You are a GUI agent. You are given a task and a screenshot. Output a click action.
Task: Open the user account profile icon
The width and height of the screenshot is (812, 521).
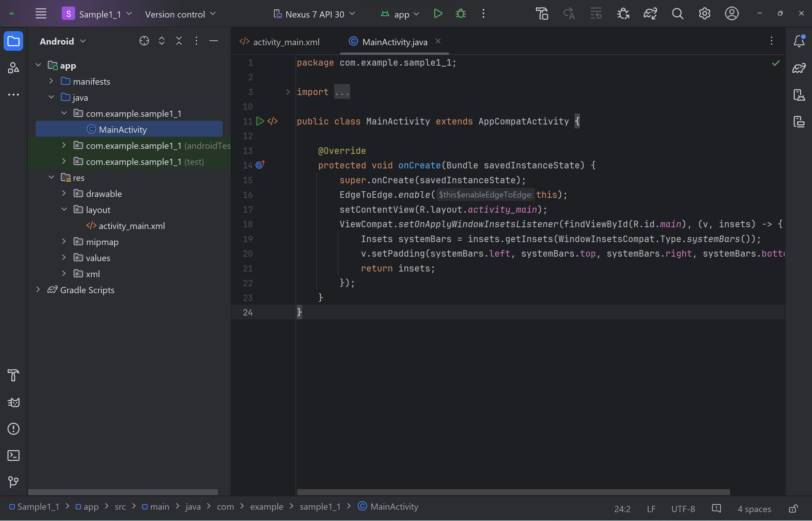tap(732, 14)
